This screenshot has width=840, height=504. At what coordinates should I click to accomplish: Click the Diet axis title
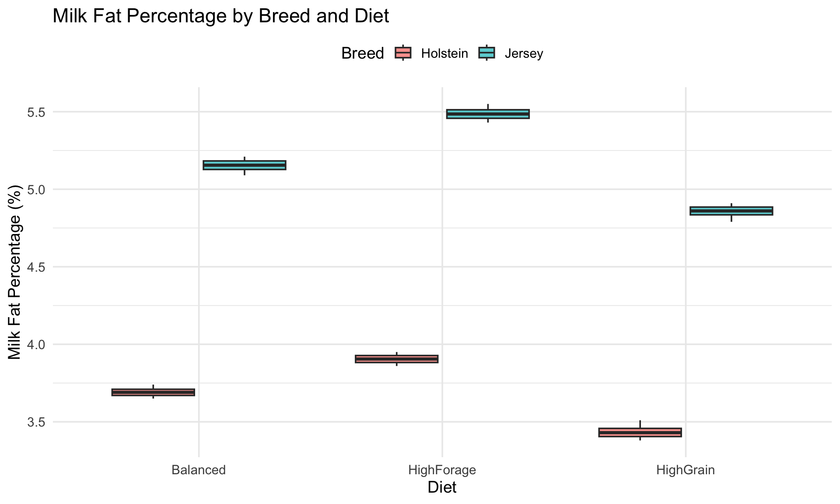[442, 487]
